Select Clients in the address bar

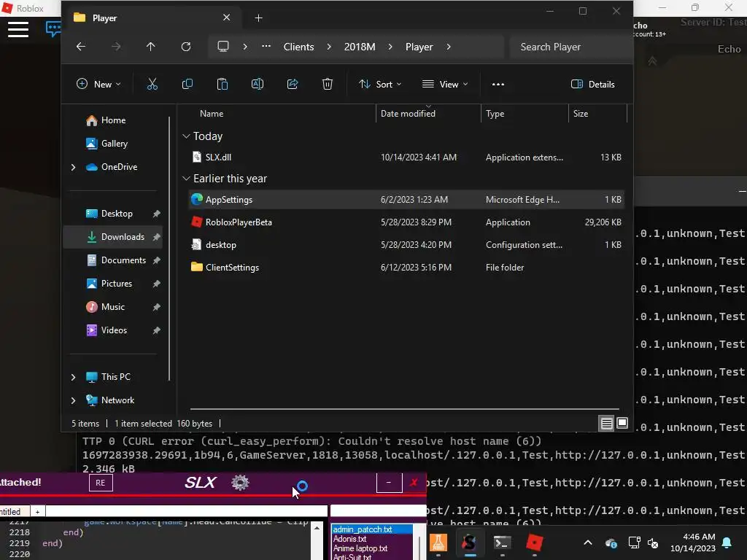[298, 47]
